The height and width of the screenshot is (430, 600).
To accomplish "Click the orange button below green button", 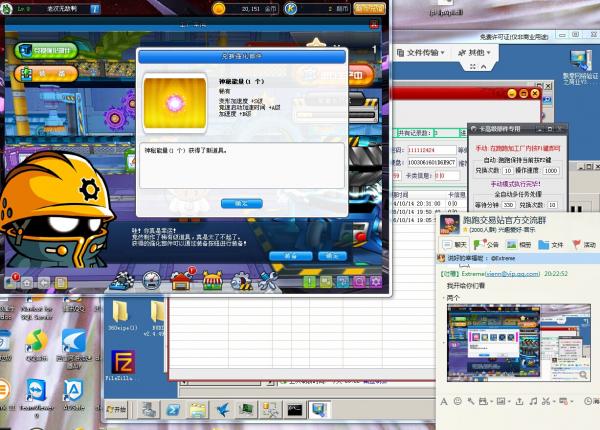I will pyautogui.click(x=46, y=73).
